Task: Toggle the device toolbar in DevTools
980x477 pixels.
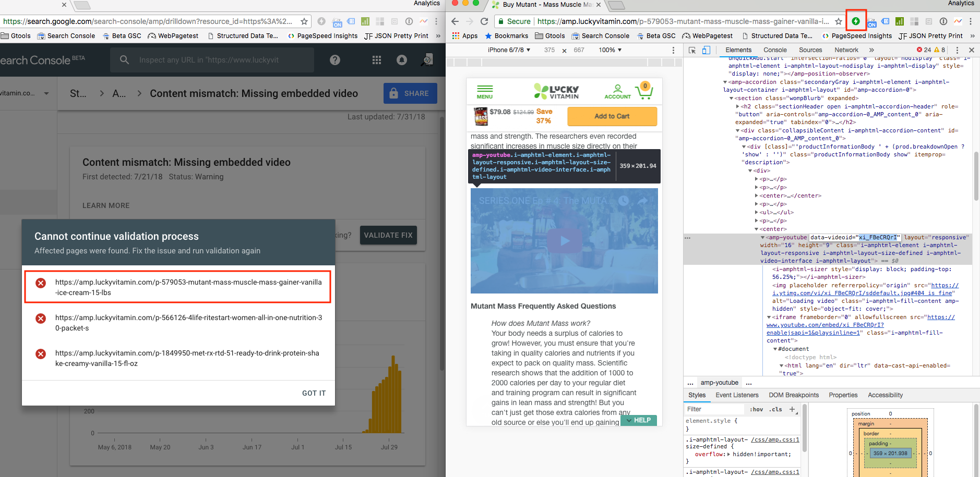Action: pos(707,50)
